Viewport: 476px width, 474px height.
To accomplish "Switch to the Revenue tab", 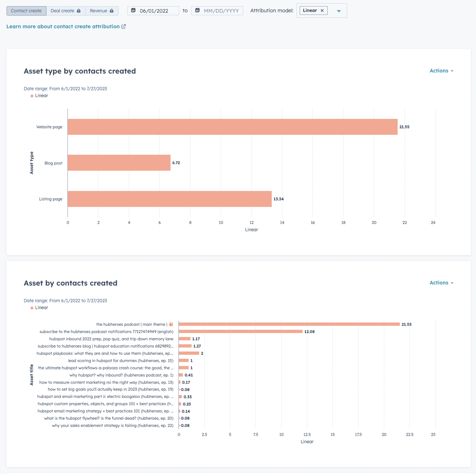I will click(99, 11).
